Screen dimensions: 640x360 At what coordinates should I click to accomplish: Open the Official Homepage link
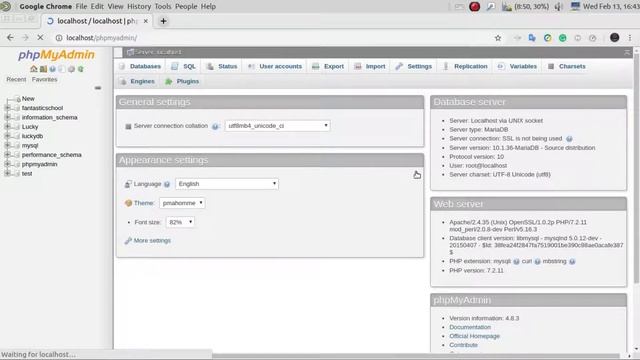[x=474, y=336]
